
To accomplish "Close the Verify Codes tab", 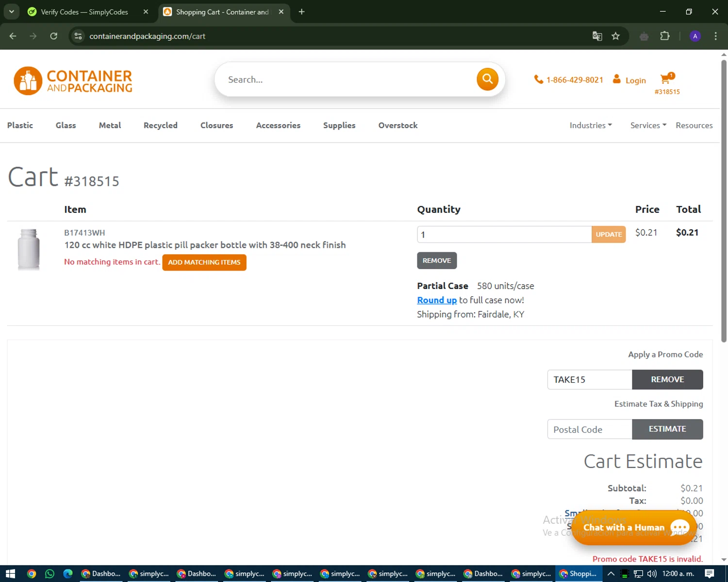I will point(146,12).
